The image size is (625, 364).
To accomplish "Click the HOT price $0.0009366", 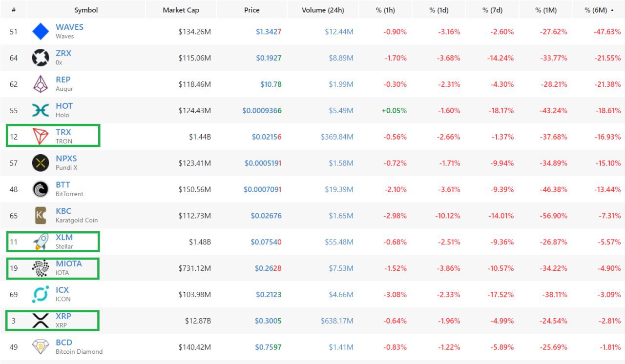I will (262, 111).
